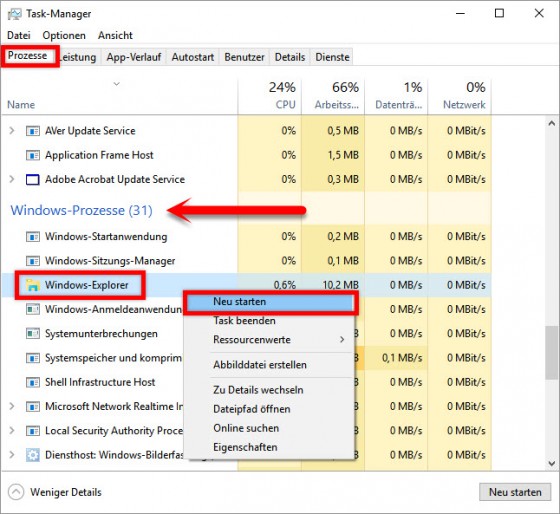Sort by the Arbeitsspeicher column header

coord(333,96)
